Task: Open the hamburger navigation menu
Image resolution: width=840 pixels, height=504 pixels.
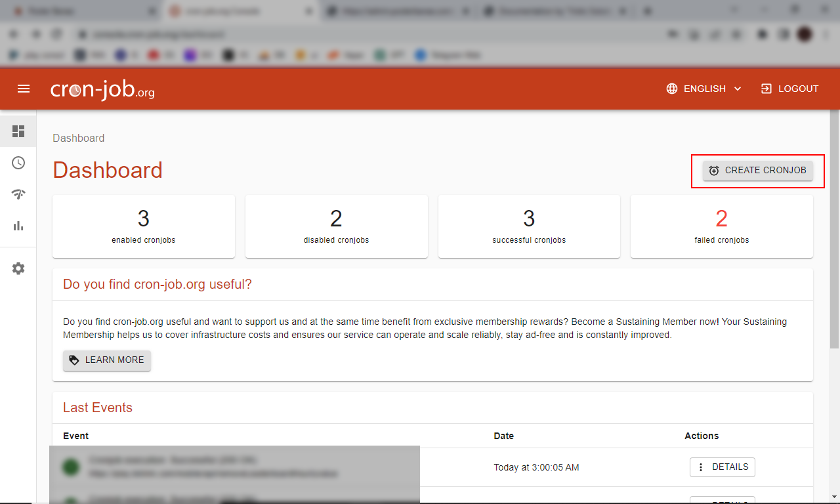Action: tap(24, 89)
